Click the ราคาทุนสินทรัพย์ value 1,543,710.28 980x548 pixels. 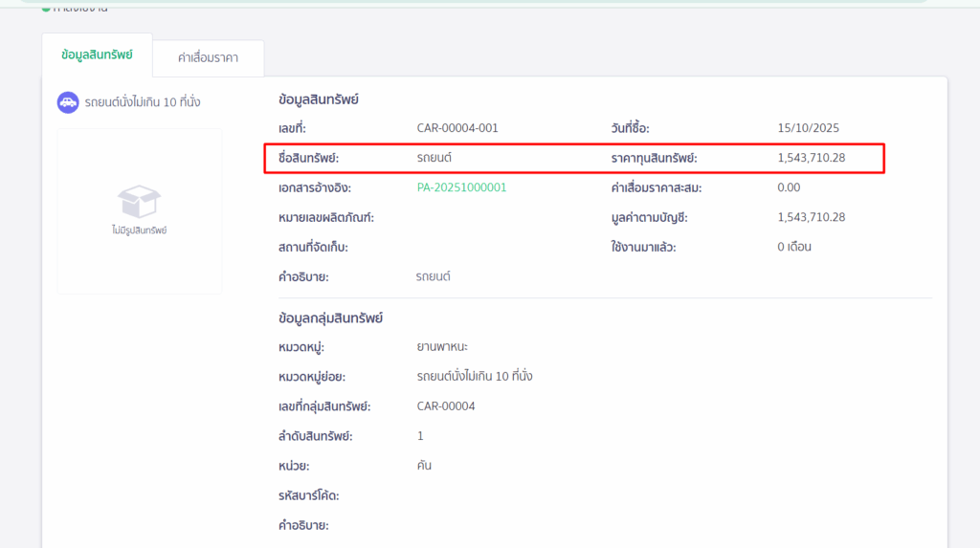[812, 158]
